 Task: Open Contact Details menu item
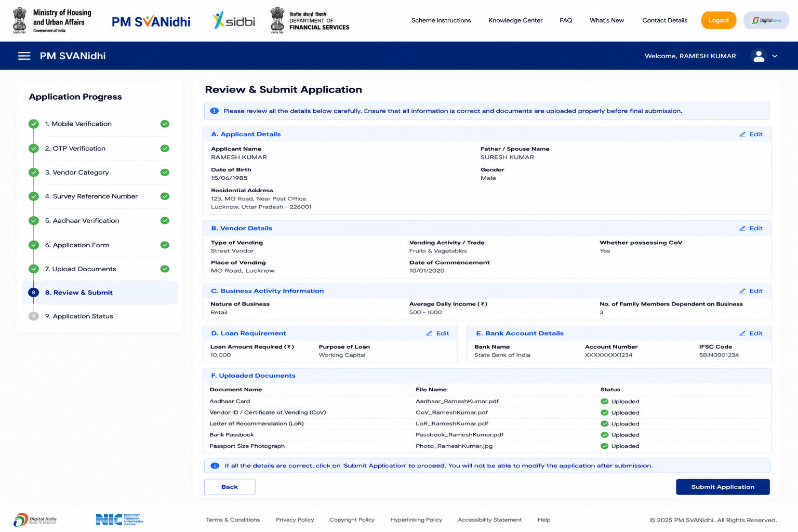point(664,20)
